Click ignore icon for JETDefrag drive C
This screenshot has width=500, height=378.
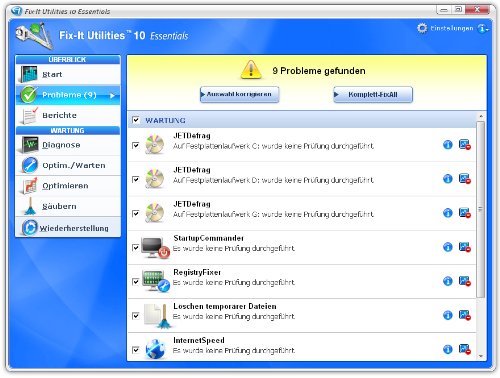click(x=465, y=145)
